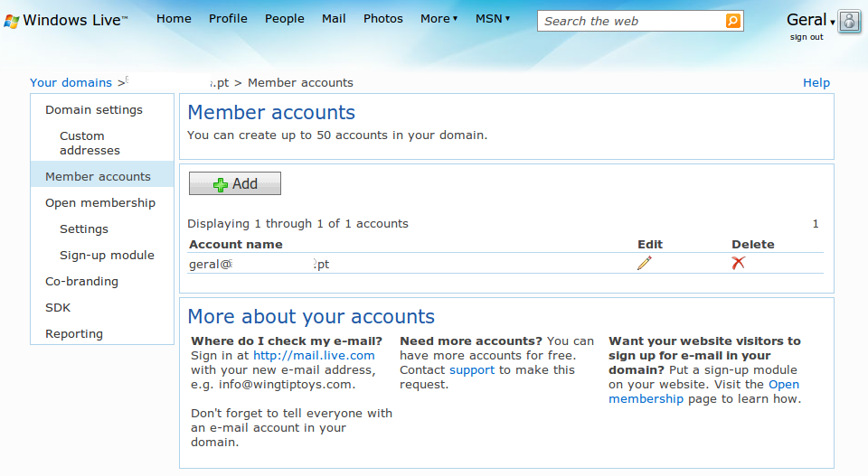
Task: Open Reporting in sidebar
Action: click(x=74, y=334)
